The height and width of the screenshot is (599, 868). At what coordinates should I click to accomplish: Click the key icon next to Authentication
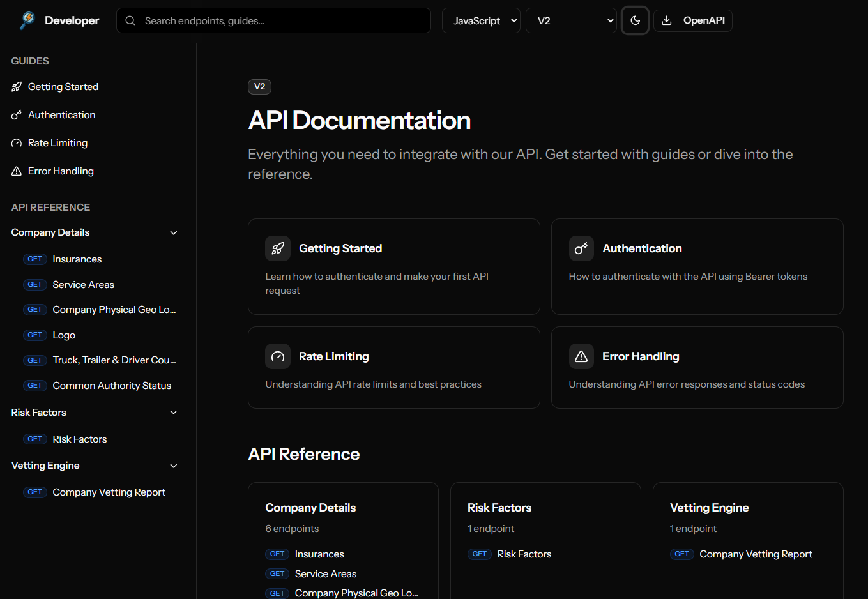tap(581, 248)
